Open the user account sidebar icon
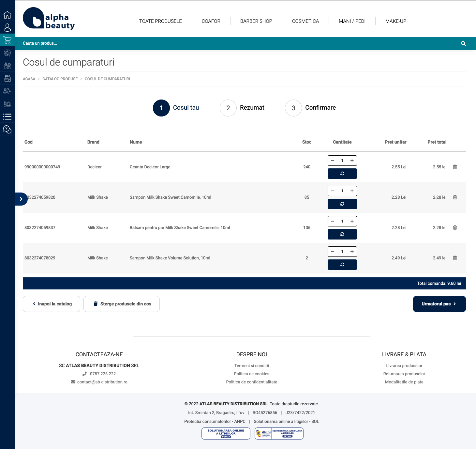 [7, 27]
